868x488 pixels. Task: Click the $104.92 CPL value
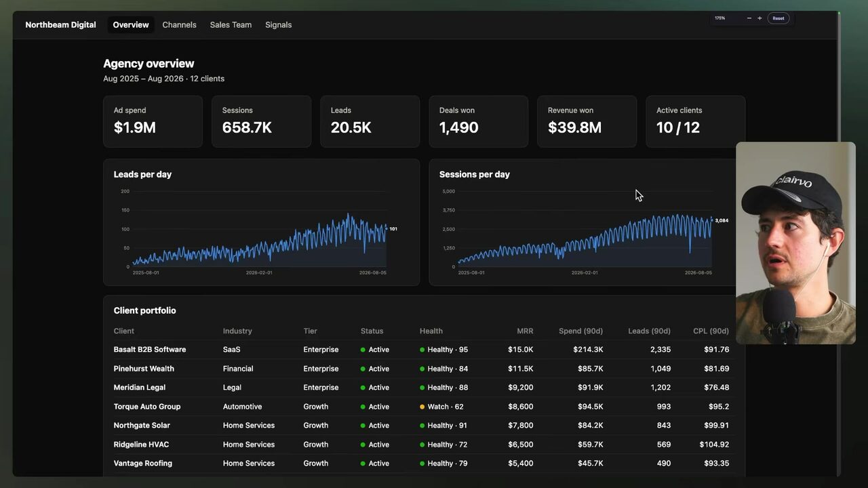714,445
